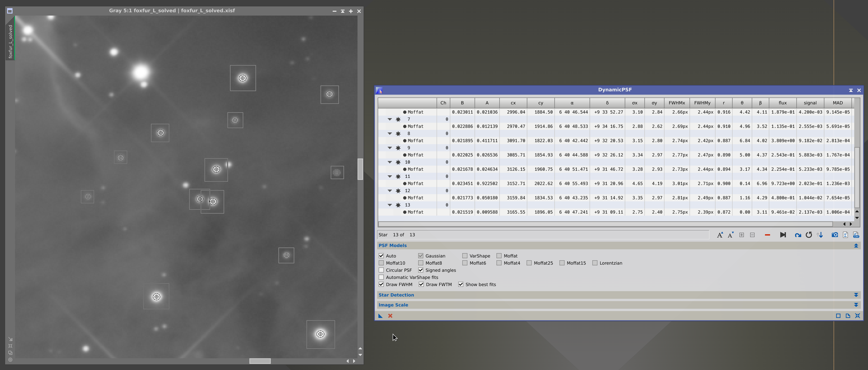Viewport: 868px width, 370px height.
Task: Click the blue square browse documentation icon
Action: [838, 316]
